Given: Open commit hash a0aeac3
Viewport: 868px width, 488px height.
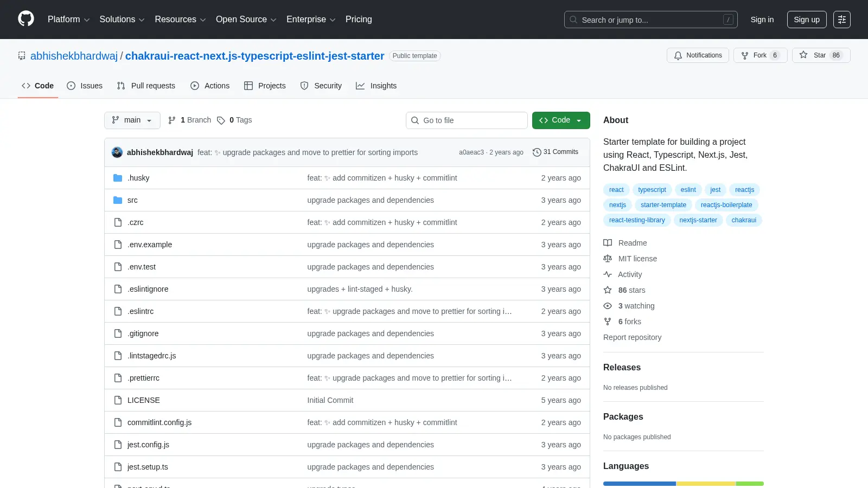Looking at the screenshot, I should [471, 152].
